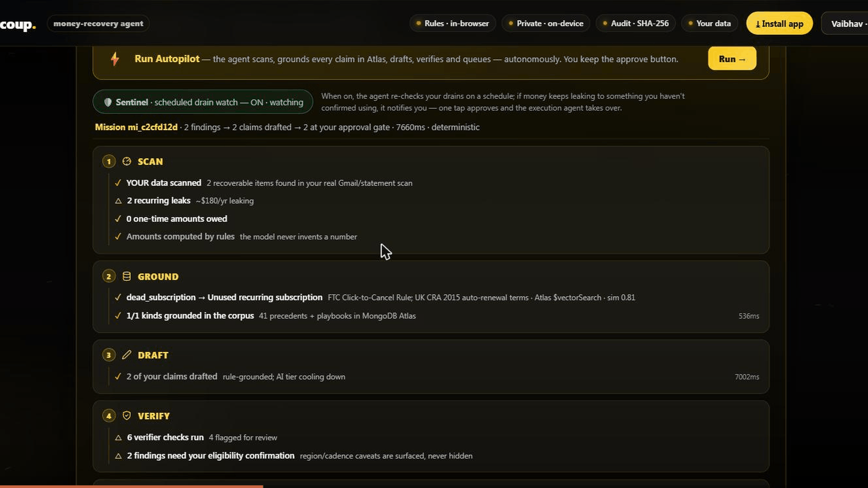Click '1/1 kinds grounded in the corpus' text

pyautogui.click(x=190, y=315)
